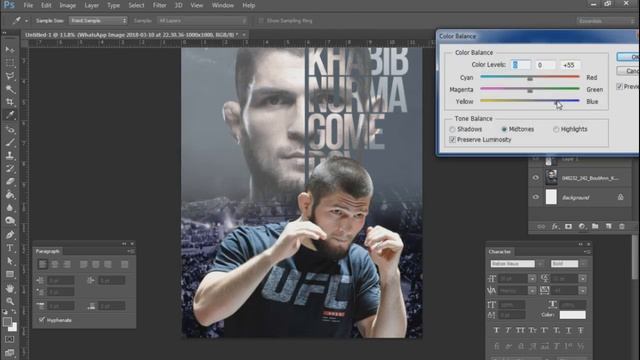Apply Underline in Character panel
The image size is (640, 360).
[568, 330]
